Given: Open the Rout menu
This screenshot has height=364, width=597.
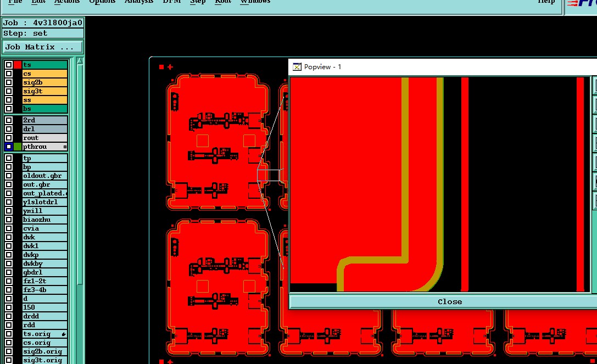Looking at the screenshot, I should [x=223, y=1].
